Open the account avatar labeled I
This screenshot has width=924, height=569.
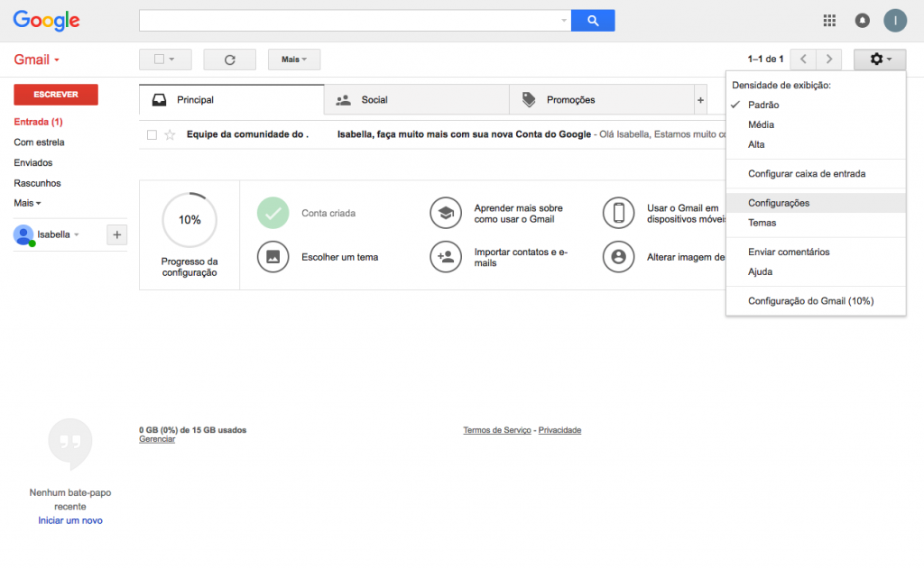click(895, 21)
